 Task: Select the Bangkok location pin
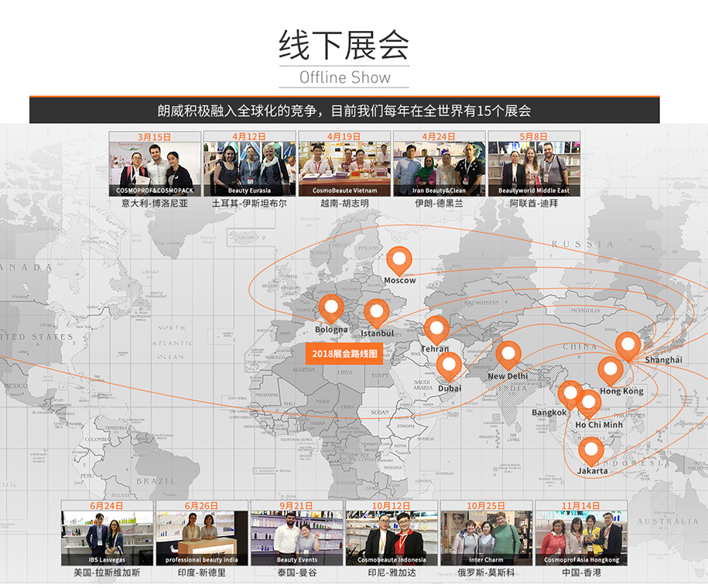pyautogui.click(x=570, y=394)
